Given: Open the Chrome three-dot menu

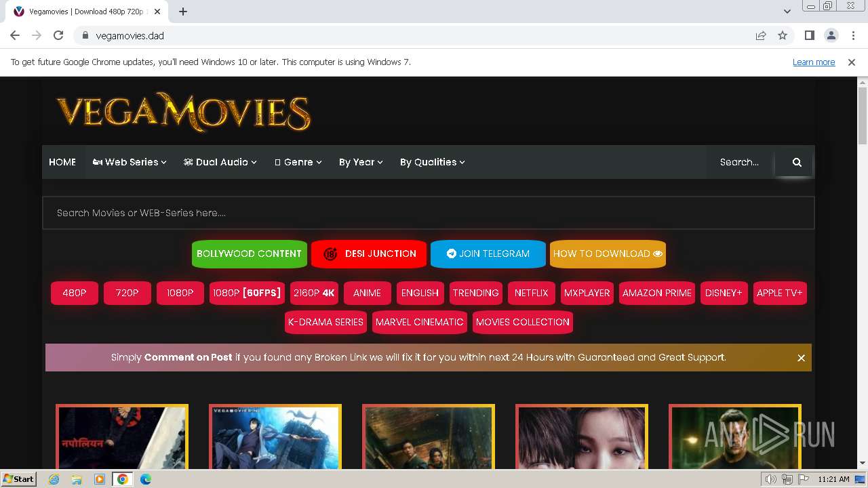Looking at the screenshot, I should click(852, 36).
